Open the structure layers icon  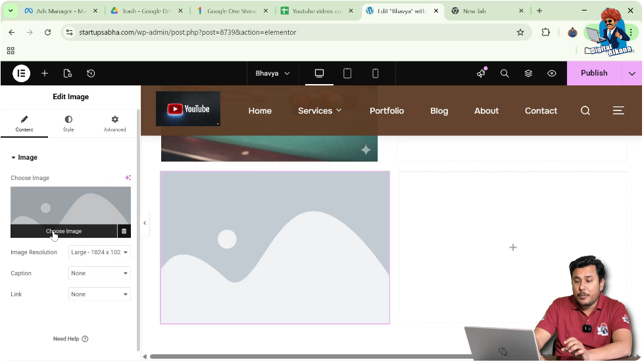point(528,74)
